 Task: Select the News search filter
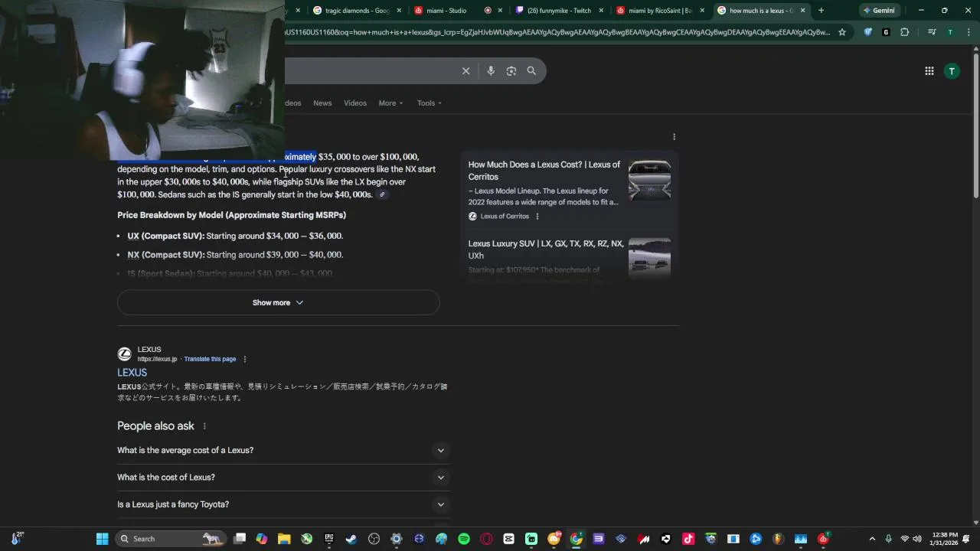pyautogui.click(x=322, y=103)
